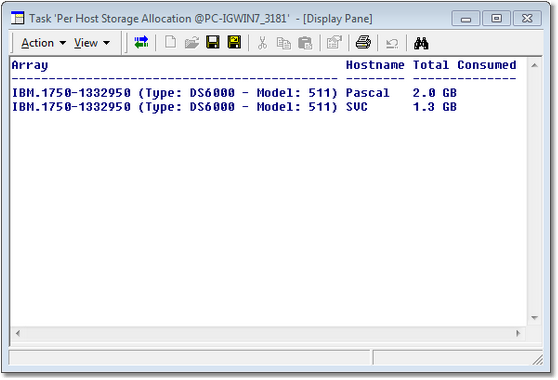Click the resize grip in status bar corner
Screen dimensions: 558x380
tap(537, 359)
